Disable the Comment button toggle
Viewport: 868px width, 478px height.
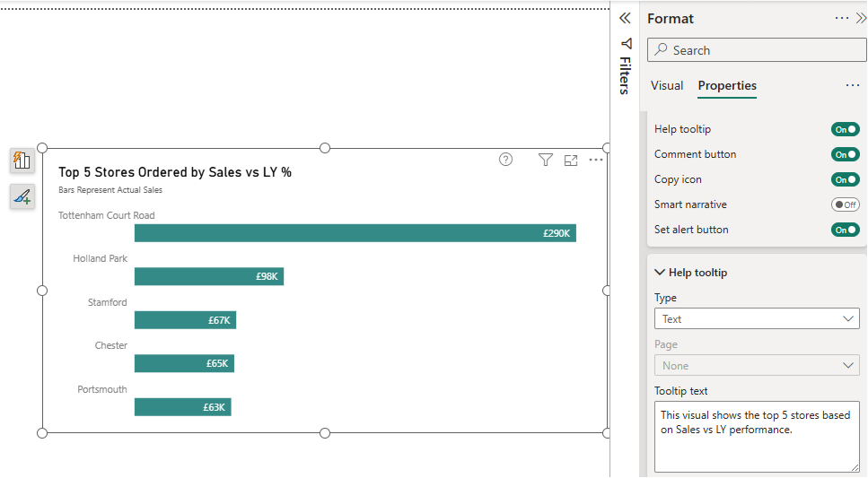tap(845, 154)
